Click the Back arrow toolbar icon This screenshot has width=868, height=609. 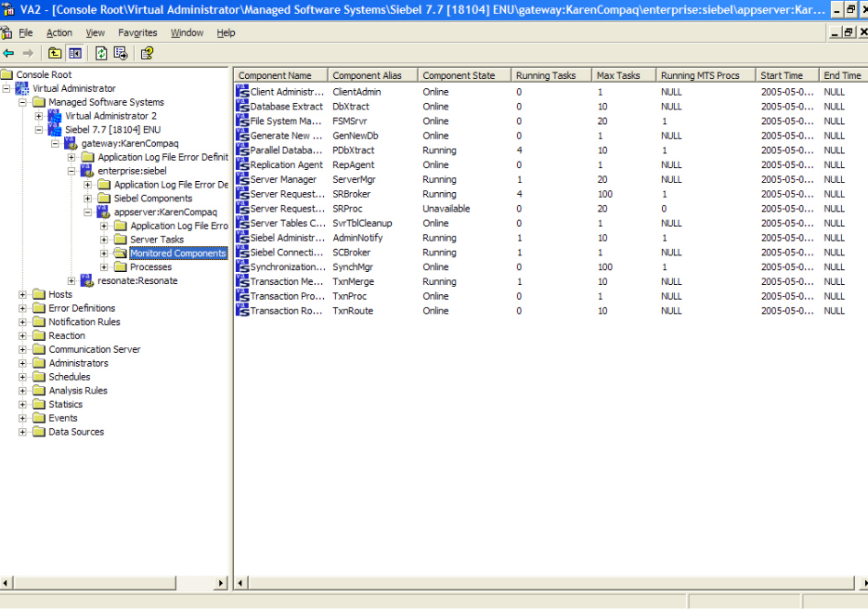click(8, 53)
